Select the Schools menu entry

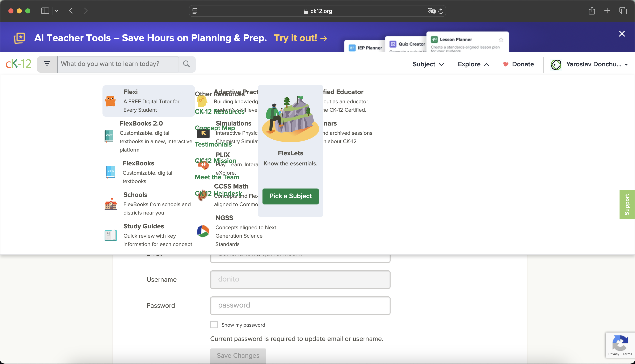click(x=148, y=203)
